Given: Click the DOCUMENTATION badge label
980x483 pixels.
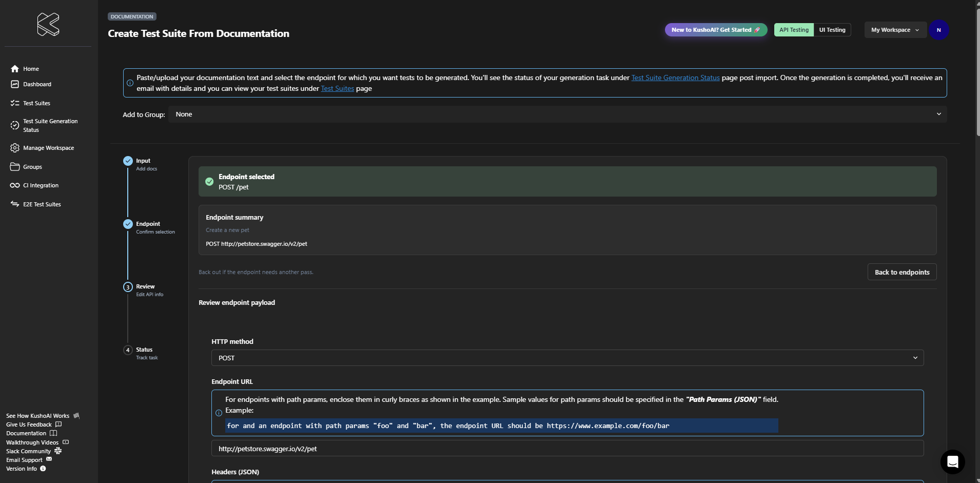Looking at the screenshot, I should click(x=132, y=16).
